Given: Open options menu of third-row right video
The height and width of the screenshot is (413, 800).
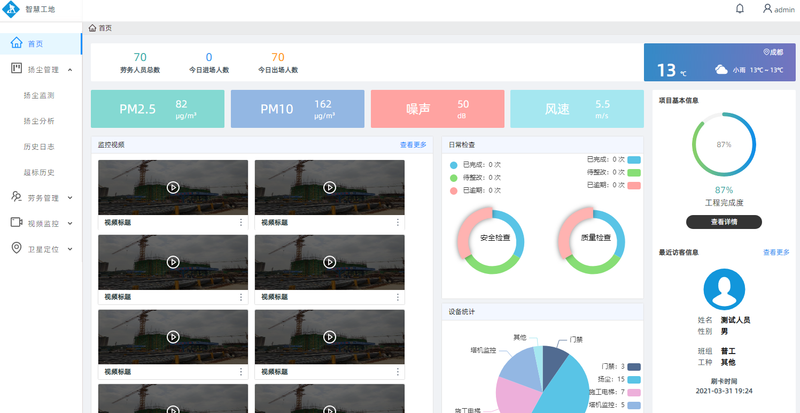Looking at the screenshot, I should click(397, 372).
